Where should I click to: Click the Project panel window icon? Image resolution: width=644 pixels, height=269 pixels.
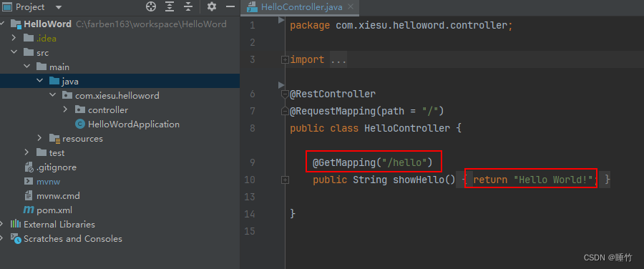7,7
